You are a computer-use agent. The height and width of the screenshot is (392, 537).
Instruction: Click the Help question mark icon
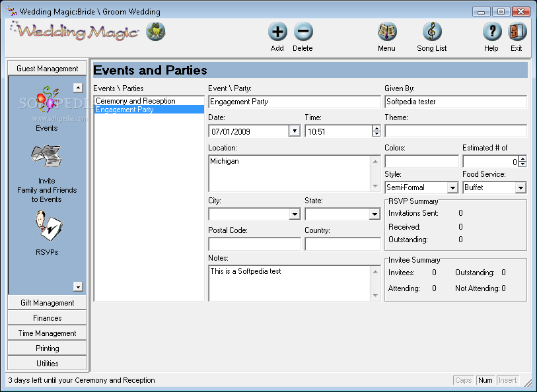click(x=492, y=32)
